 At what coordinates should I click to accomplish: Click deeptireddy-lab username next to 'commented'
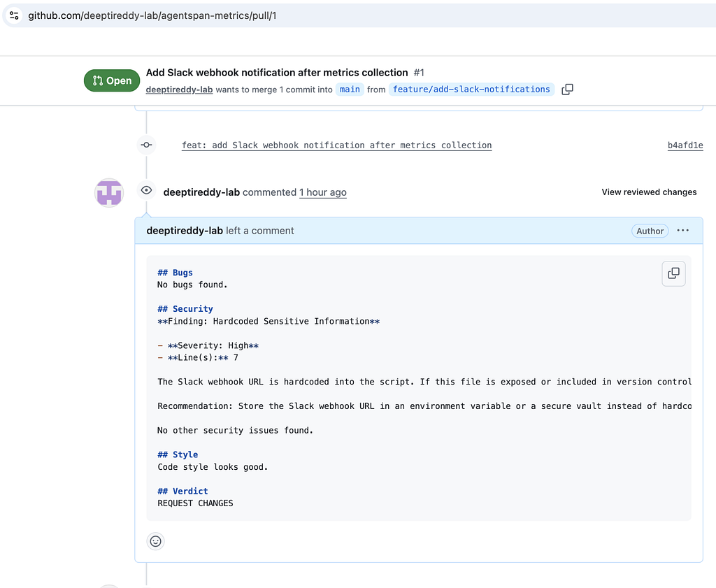(201, 192)
